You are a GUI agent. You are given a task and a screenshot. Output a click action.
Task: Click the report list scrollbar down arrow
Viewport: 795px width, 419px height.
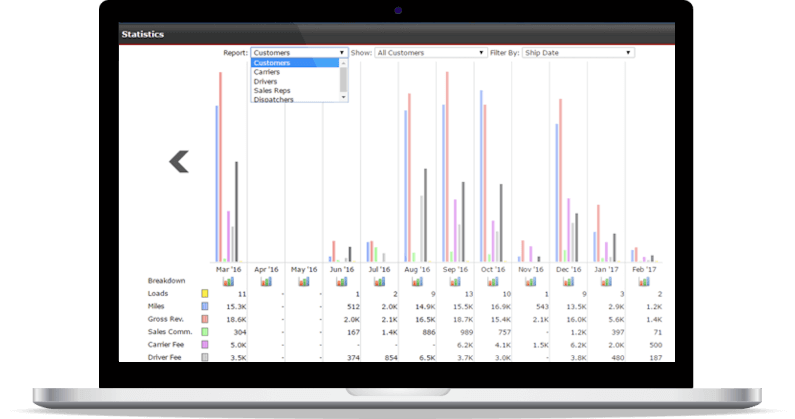click(344, 98)
